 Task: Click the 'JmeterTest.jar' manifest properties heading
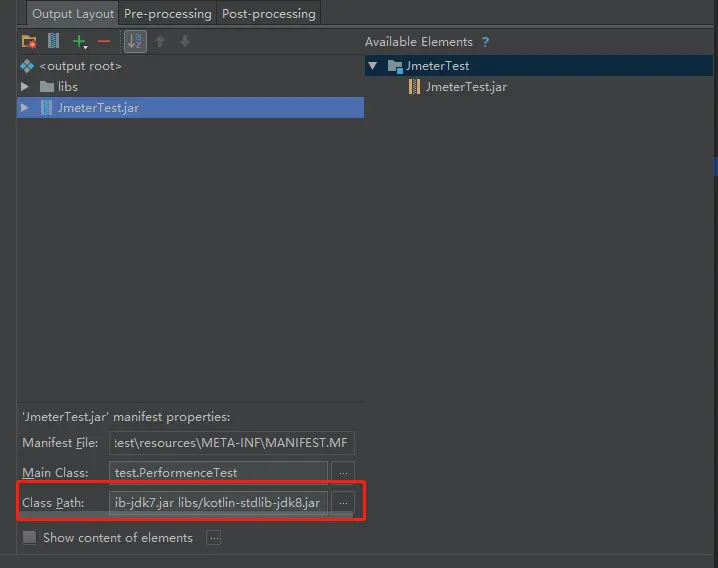click(x=126, y=417)
